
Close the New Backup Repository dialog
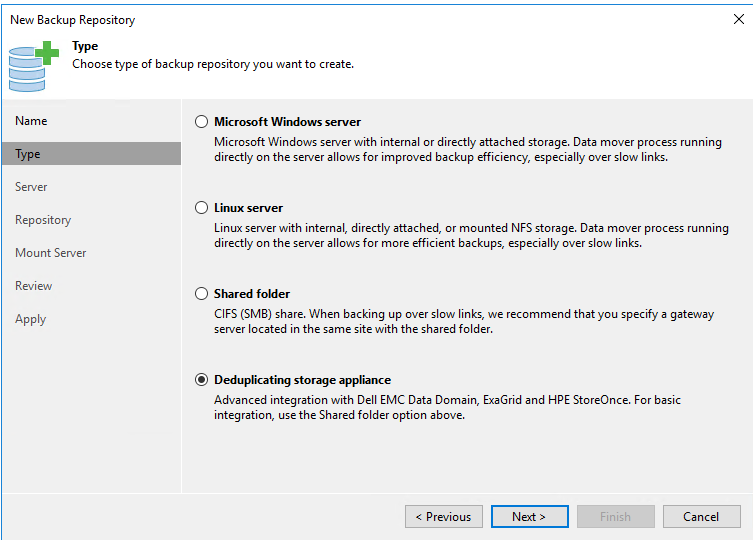click(x=739, y=19)
